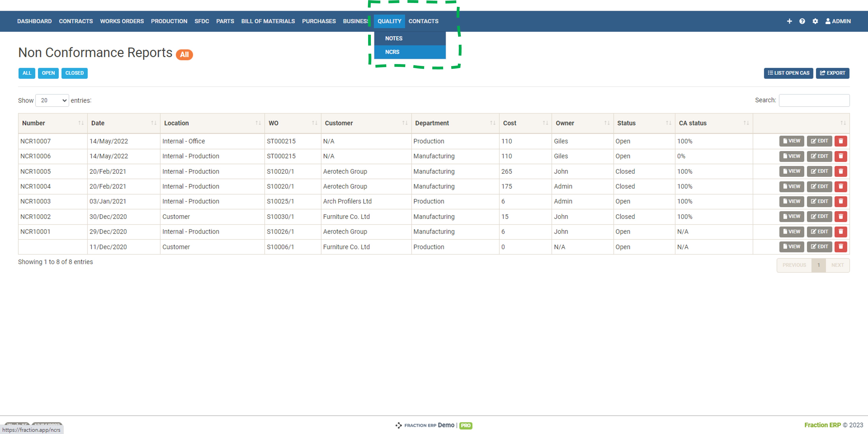The width and height of the screenshot is (868, 434).
Task: Create a new record using the plus icon
Action: pyautogui.click(x=789, y=21)
